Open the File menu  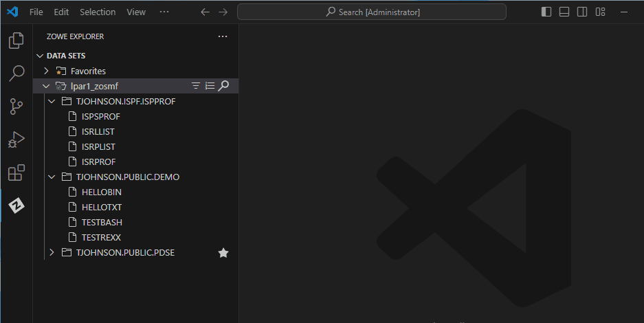(36, 12)
